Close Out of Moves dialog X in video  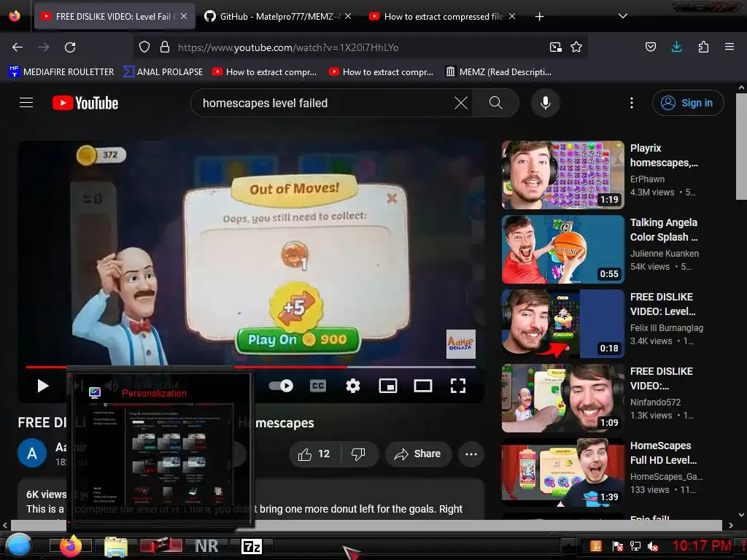[x=392, y=198]
